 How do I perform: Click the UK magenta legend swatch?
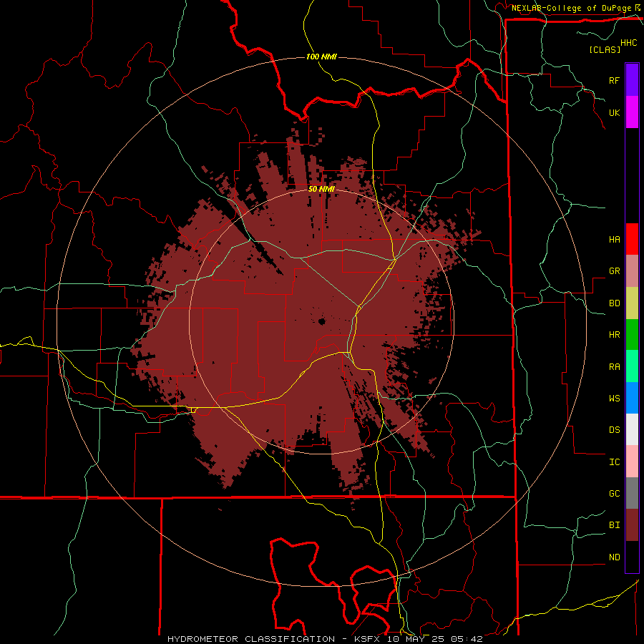[632, 112]
